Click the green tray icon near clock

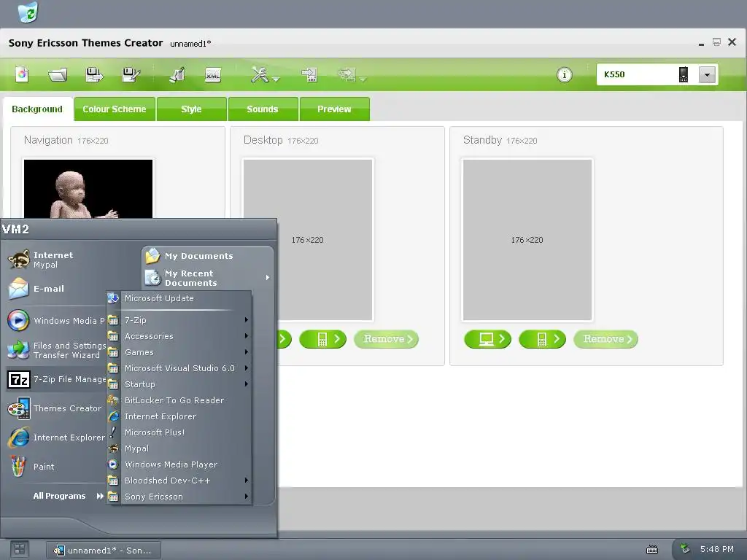tap(684, 549)
